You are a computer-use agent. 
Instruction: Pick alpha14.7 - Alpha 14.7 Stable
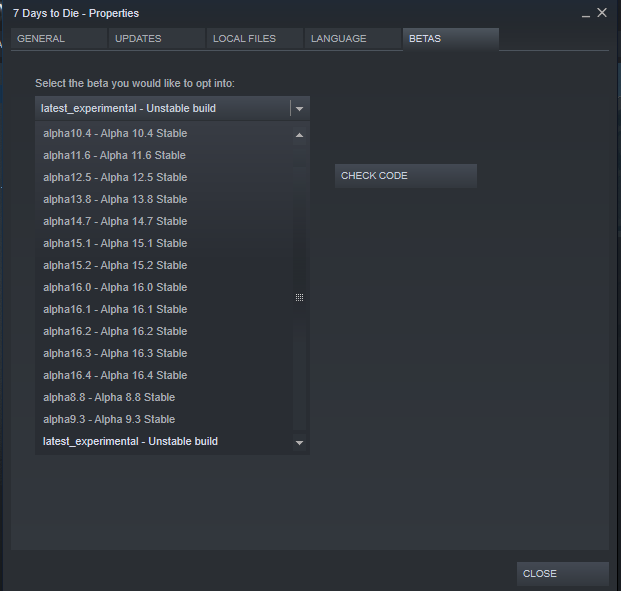click(164, 221)
